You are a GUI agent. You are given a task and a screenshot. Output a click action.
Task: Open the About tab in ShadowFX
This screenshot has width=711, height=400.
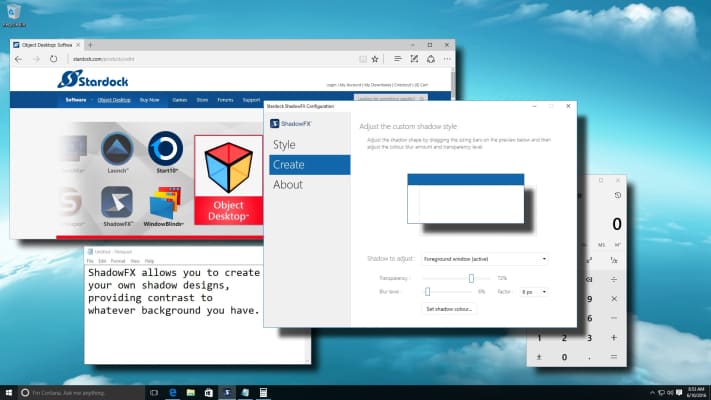pos(288,184)
